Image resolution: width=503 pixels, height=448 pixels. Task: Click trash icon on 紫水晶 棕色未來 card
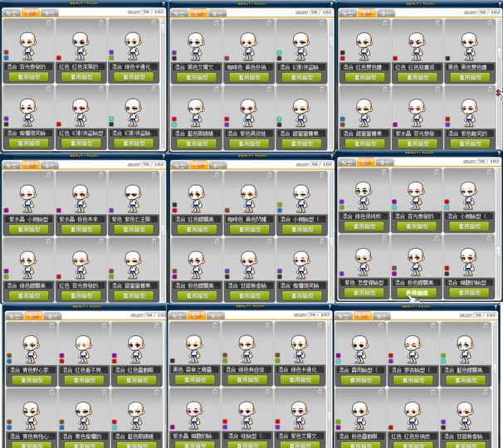(100, 175)
